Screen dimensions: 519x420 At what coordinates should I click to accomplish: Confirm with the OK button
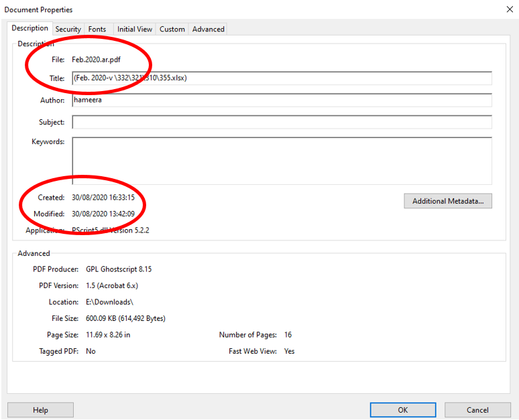[x=402, y=410]
